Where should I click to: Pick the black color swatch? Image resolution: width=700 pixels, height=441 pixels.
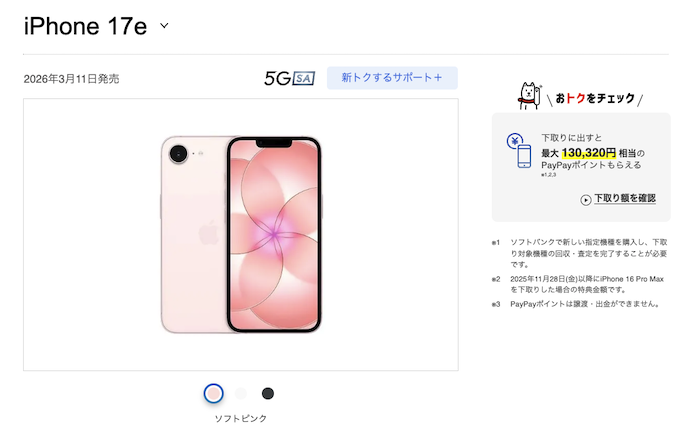[x=268, y=393]
